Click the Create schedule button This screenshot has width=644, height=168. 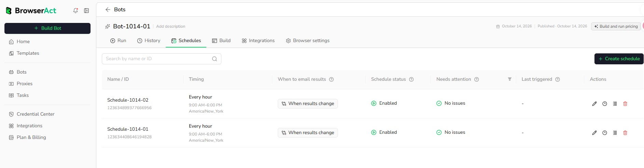(x=619, y=59)
